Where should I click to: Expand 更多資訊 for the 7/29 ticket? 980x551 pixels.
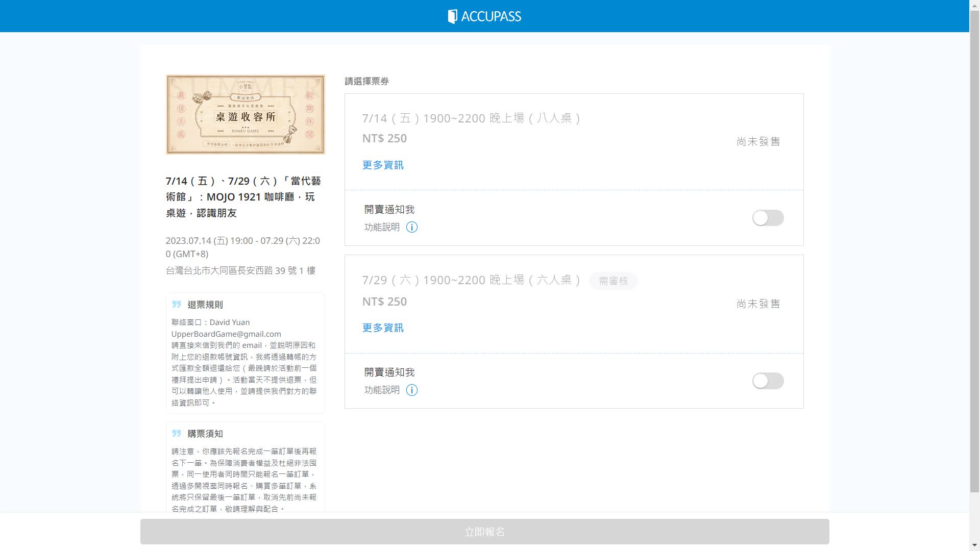pos(383,328)
